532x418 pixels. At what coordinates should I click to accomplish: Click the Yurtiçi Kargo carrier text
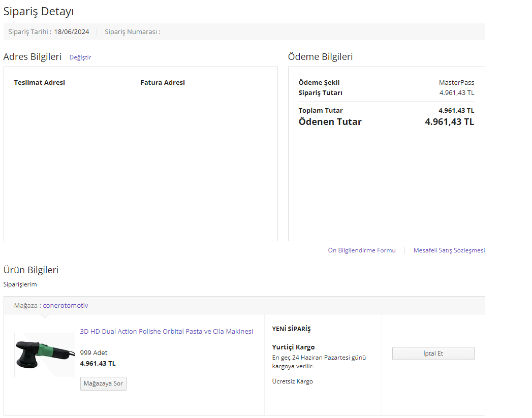[293, 347]
